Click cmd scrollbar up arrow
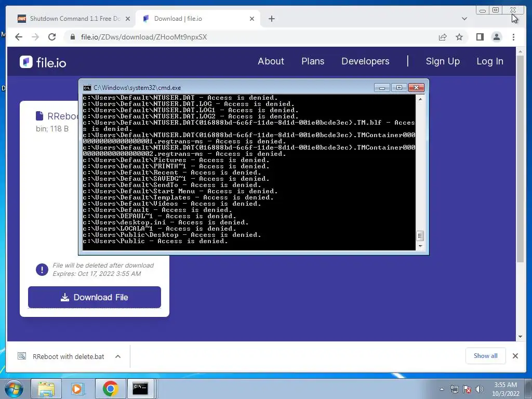 (420, 99)
